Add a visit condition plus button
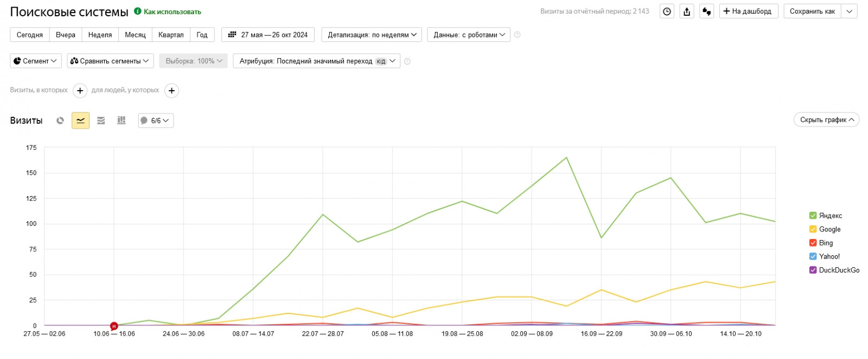The height and width of the screenshot is (359, 868). 80,91
